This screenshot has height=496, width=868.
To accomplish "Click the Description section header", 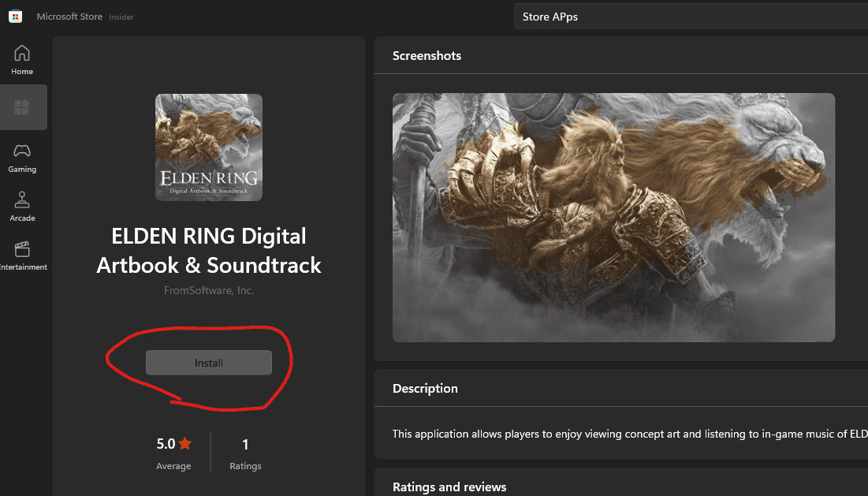I will 425,388.
